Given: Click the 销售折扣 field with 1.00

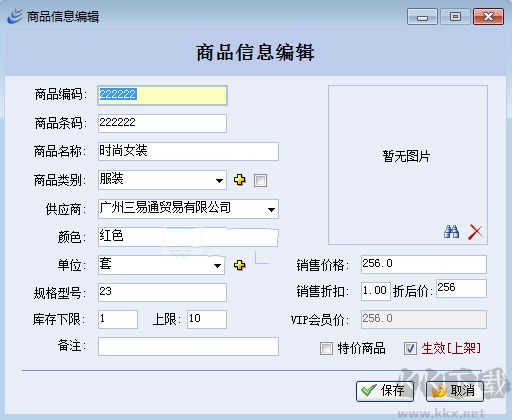Looking at the screenshot, I should click(x=376, y=291).
